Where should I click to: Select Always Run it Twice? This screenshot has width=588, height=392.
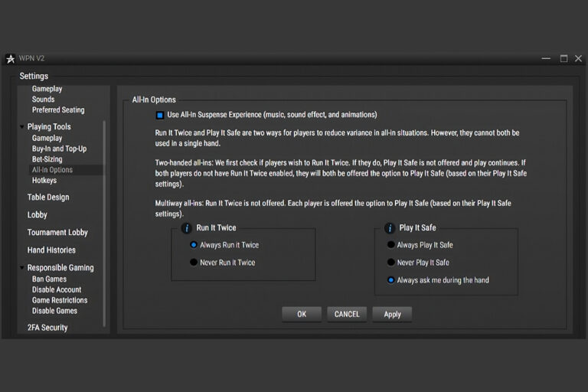pos(194,245)
